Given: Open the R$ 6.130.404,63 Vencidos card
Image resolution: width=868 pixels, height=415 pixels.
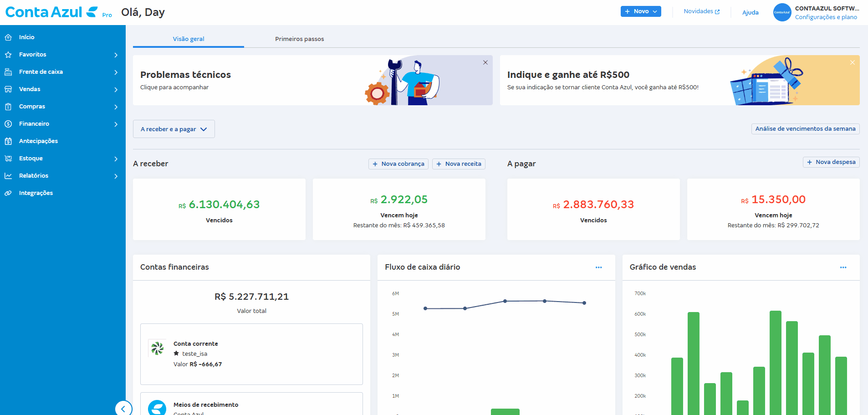Looking at the screenshot, I should pos(219,210).
